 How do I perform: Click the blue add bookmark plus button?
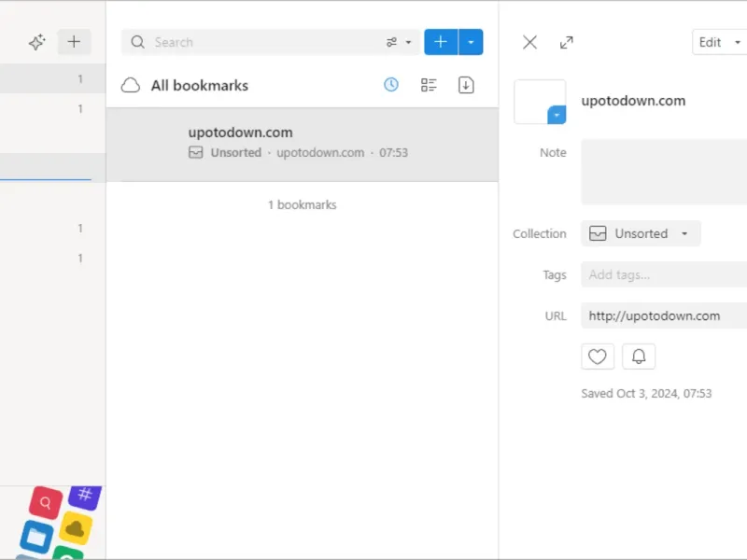click(x=441, y=42)
